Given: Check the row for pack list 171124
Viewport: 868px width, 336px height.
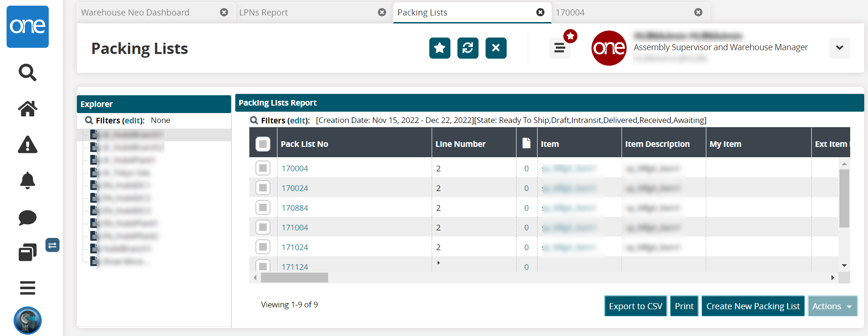Looking at the screenshot, I should pos(263,266).
